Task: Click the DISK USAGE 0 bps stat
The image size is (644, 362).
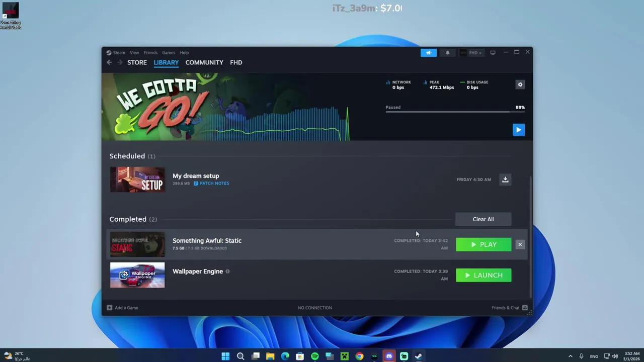Action: point(474,84)
